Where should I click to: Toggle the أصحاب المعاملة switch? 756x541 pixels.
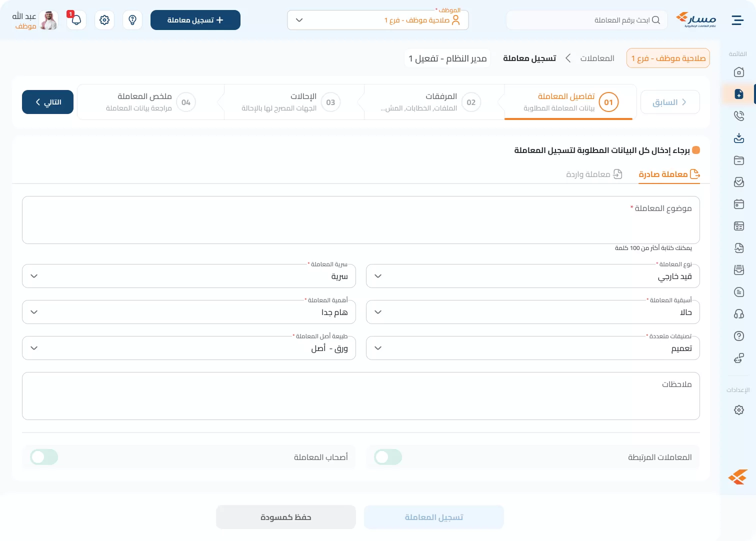click(44, 457)
